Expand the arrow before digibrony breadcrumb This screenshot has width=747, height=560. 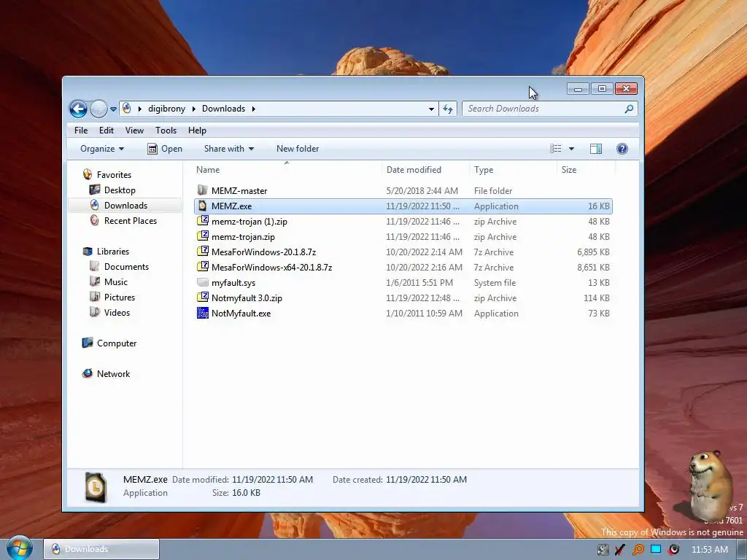pos(139,109)
